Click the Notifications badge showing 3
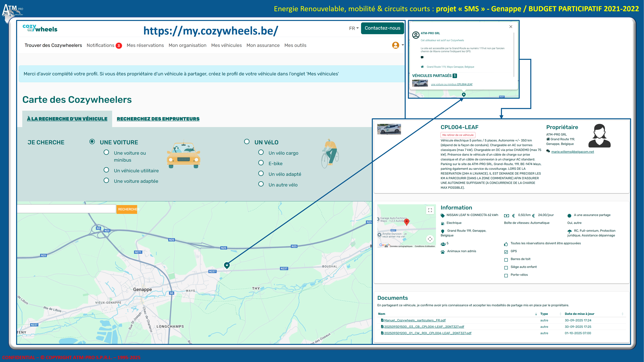The width and height of the screenshot is (644, 362). (119, 45)
